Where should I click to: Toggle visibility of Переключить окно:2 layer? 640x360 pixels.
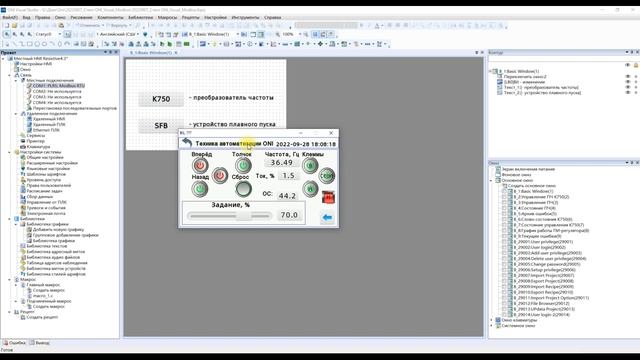coord(628,76)
